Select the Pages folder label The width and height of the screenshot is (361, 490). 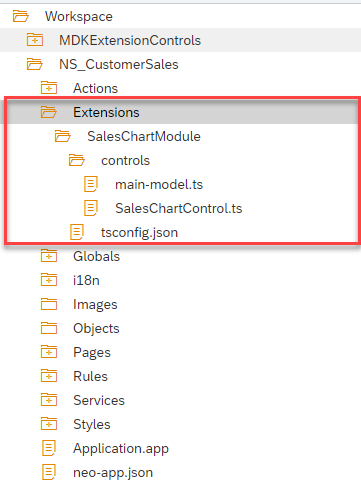click(92, 353)
